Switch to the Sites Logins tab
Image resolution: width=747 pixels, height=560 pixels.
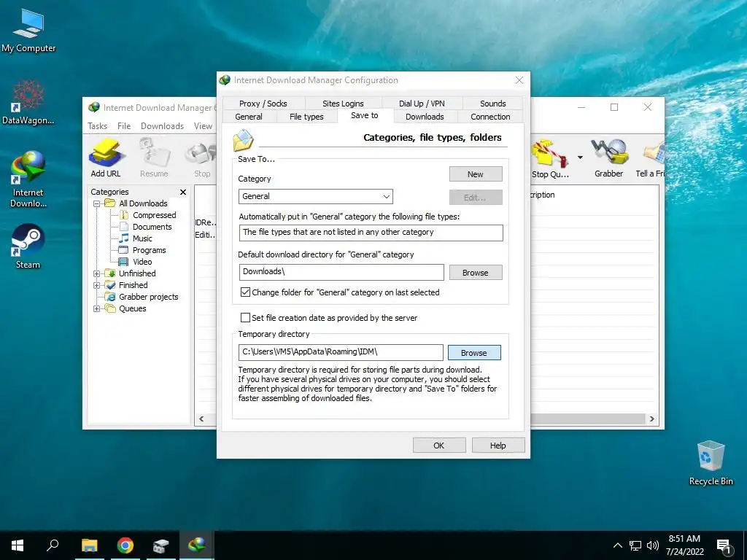343,104
